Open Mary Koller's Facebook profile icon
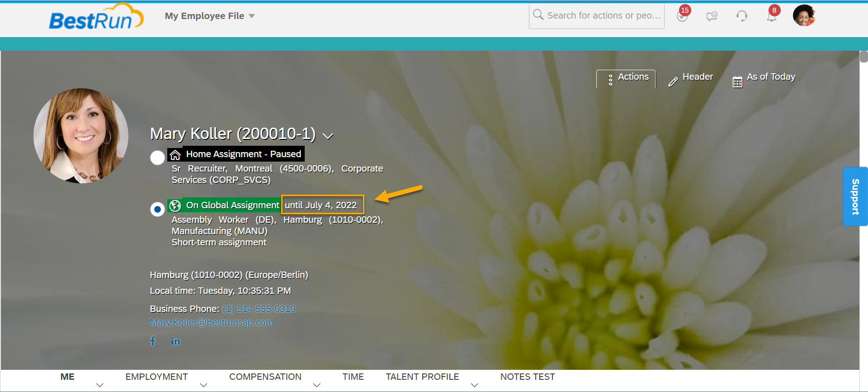The width and height of the screenshot is (868, 392). coord(153,341)
